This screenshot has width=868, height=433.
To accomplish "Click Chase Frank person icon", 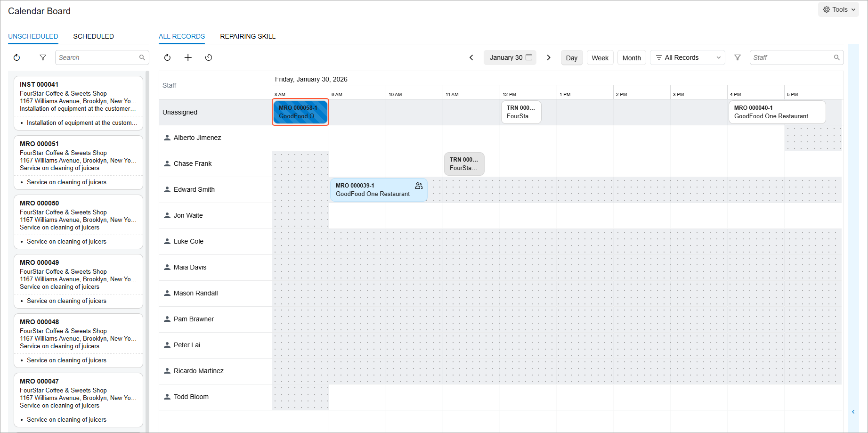I will [x=167, y=163].
